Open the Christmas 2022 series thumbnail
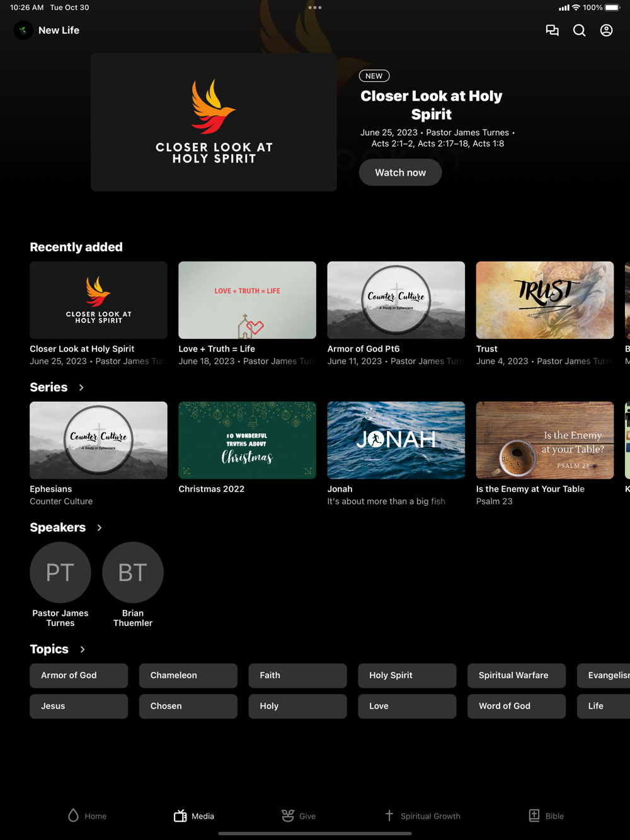 point(247,440)
